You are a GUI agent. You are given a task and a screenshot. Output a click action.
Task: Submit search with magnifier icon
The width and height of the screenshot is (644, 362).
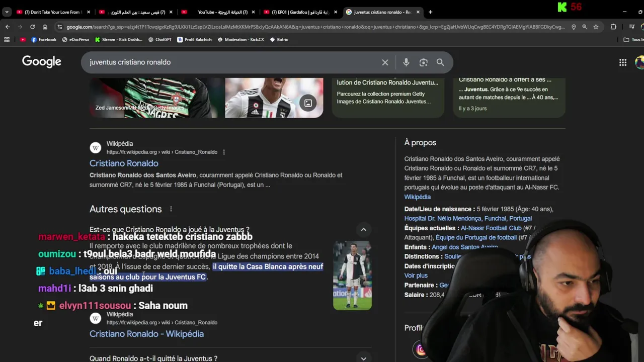pos(440,62)
